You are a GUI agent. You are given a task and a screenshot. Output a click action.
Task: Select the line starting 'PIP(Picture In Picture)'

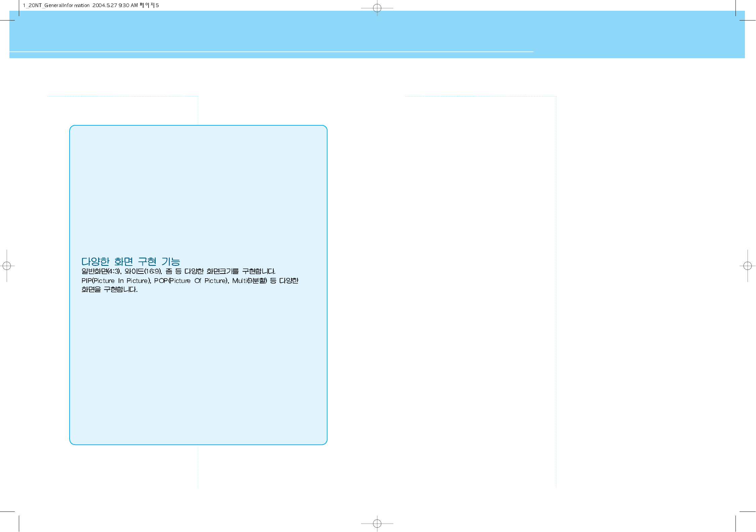coord(190,281)
